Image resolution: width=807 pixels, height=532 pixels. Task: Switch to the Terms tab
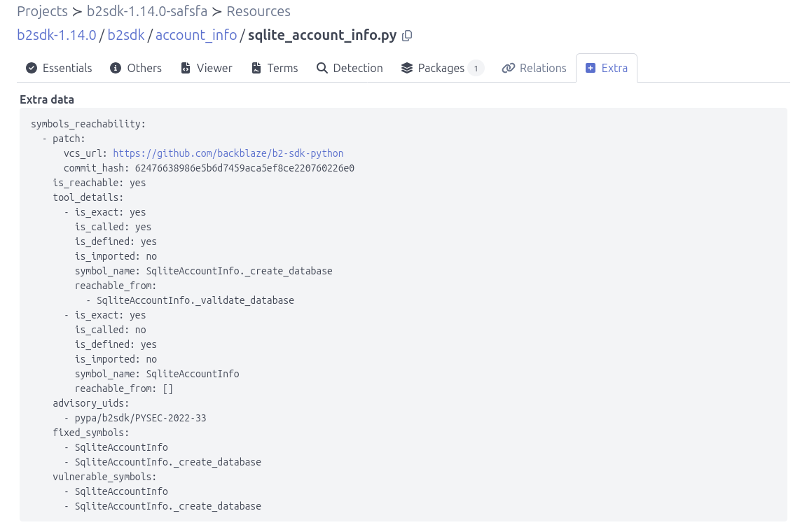pyautogui.click(x=275, y=68)
